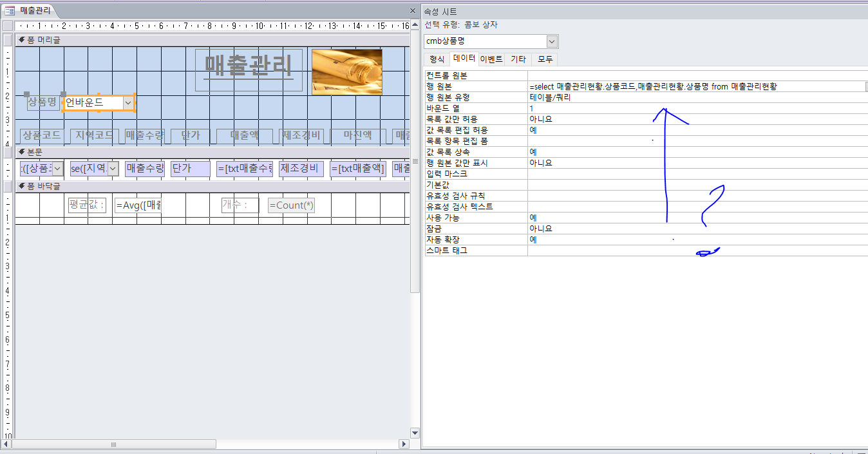Screen dimensions: 868x454
Task: Open the 형식 tab in property sheet
Action: click(437, 59)
